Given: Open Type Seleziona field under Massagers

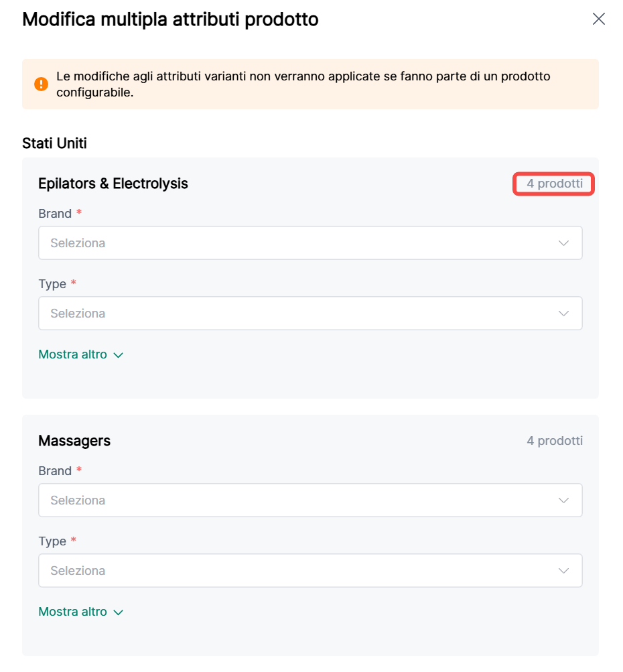Looking at the screenshot, I should pyautogui.click(x=295, y=571).
